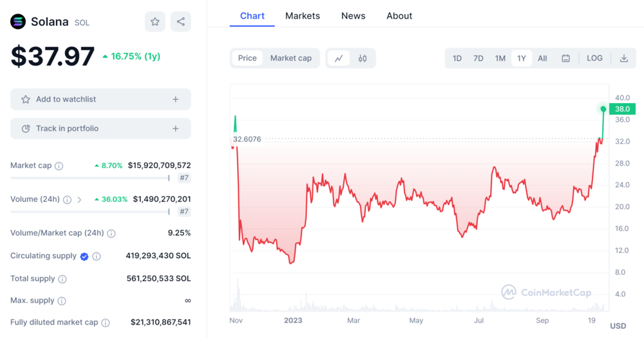This screenshot has height=338, width=644.
Task: Click the share icon button
Action: coord(181,22)
